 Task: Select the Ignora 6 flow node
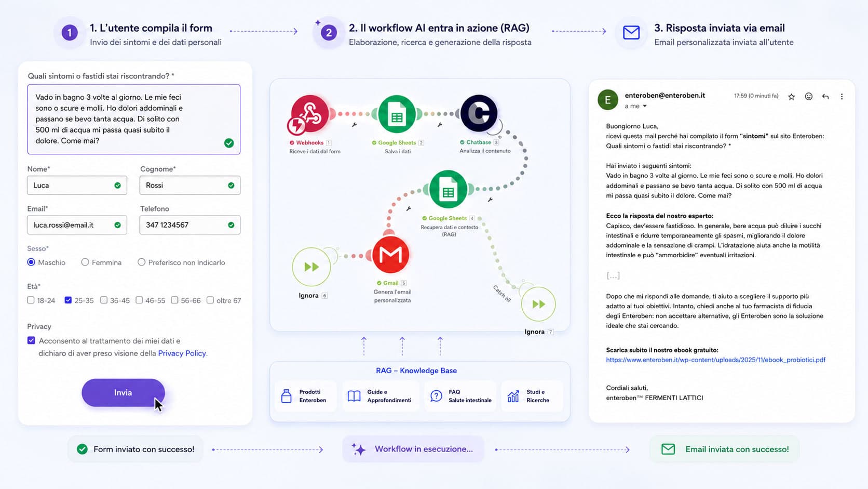coord(311,267)
